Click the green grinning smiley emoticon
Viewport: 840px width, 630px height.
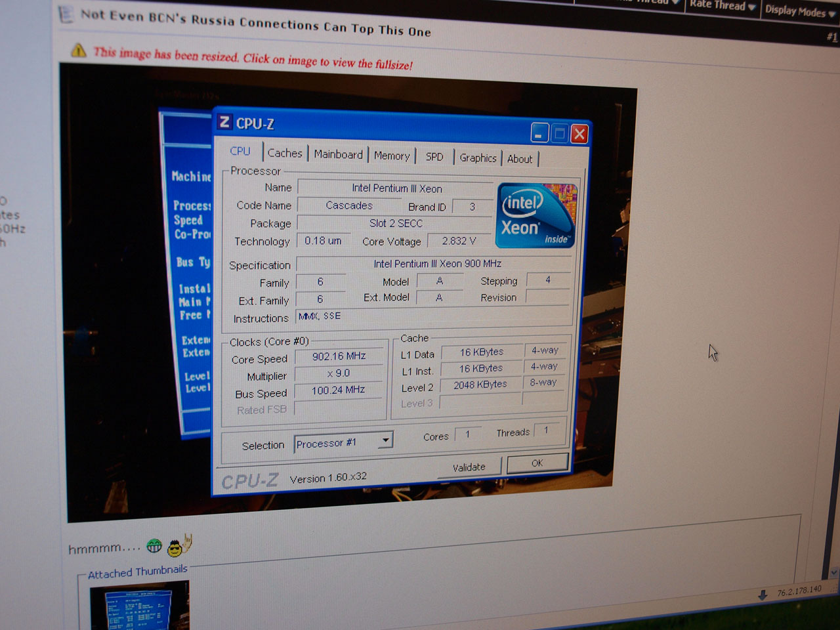pyautogui.click(x=154, y=545)
